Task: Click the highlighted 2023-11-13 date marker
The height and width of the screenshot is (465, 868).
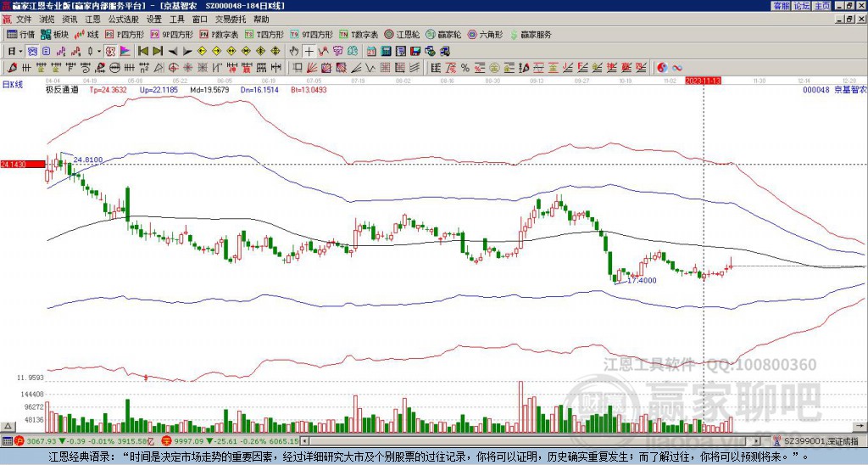Action: pyautogui.click(x=703, y=81)
